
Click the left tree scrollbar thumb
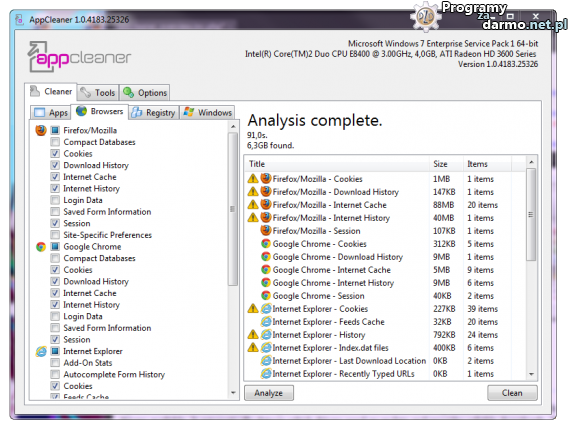233,209
